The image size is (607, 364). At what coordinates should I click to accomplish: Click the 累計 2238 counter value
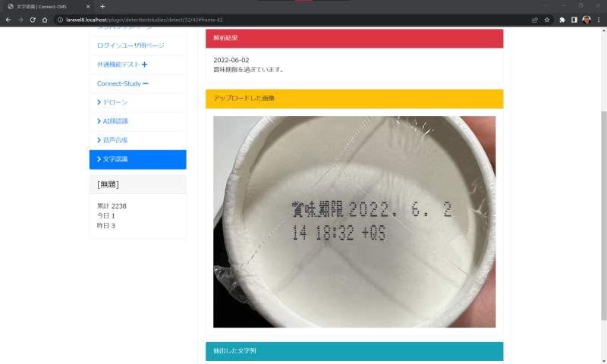pyautogui.click(x=112, y=206)
